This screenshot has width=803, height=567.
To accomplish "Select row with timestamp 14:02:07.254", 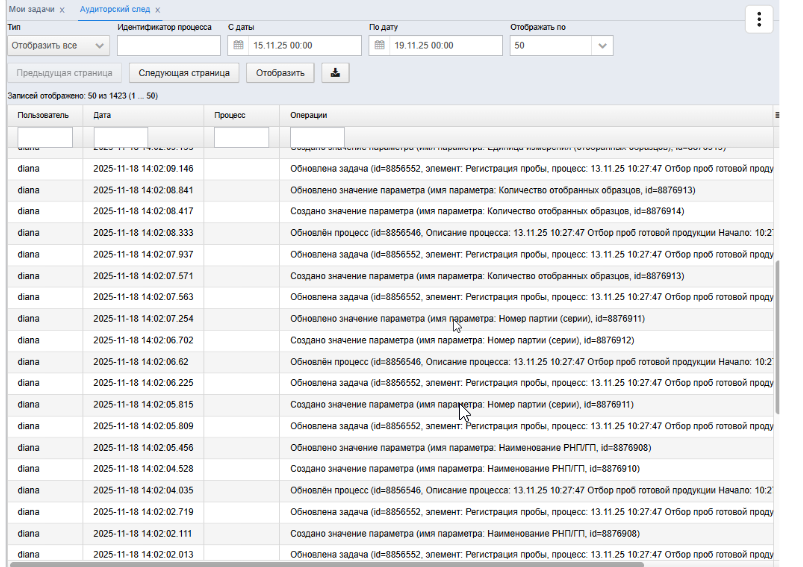I will point(390,319).
